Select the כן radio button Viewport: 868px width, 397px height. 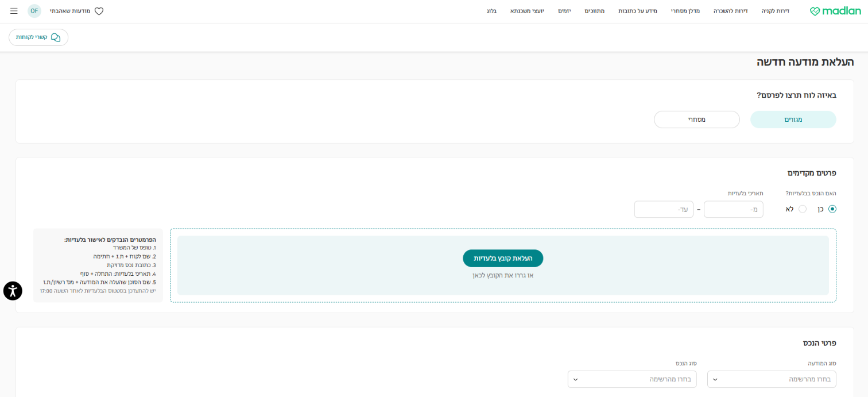[832, 209]
